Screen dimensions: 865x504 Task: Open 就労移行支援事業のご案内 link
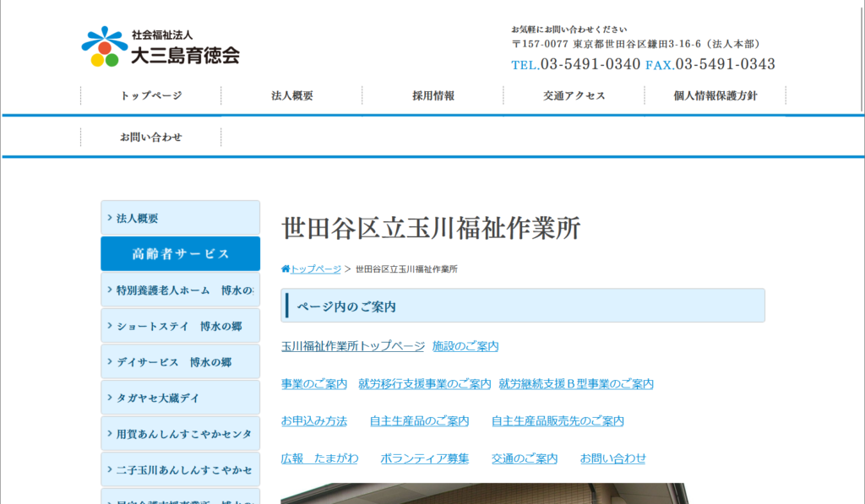424,384
